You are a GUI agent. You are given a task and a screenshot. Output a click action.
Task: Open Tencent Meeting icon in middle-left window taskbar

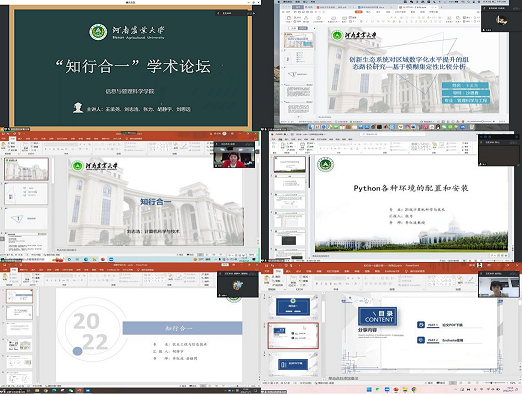pyautogui.click(x=111, y=259)
